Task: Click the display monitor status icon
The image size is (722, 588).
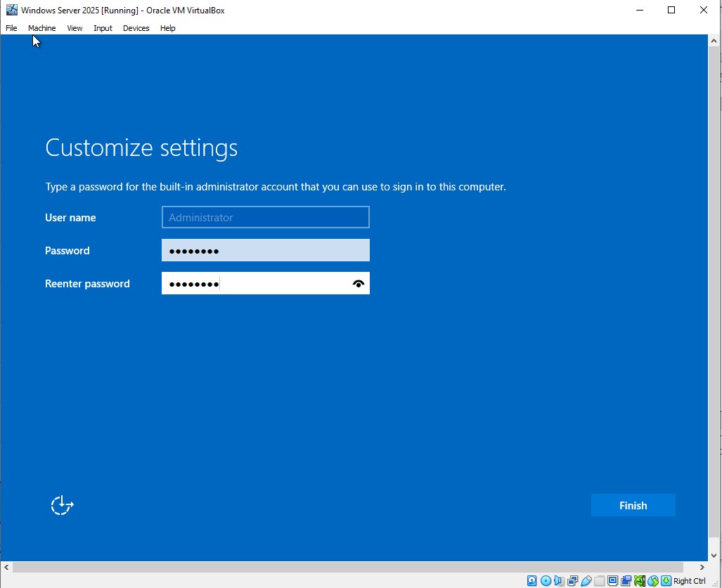Action: click(x=613, y=581)
